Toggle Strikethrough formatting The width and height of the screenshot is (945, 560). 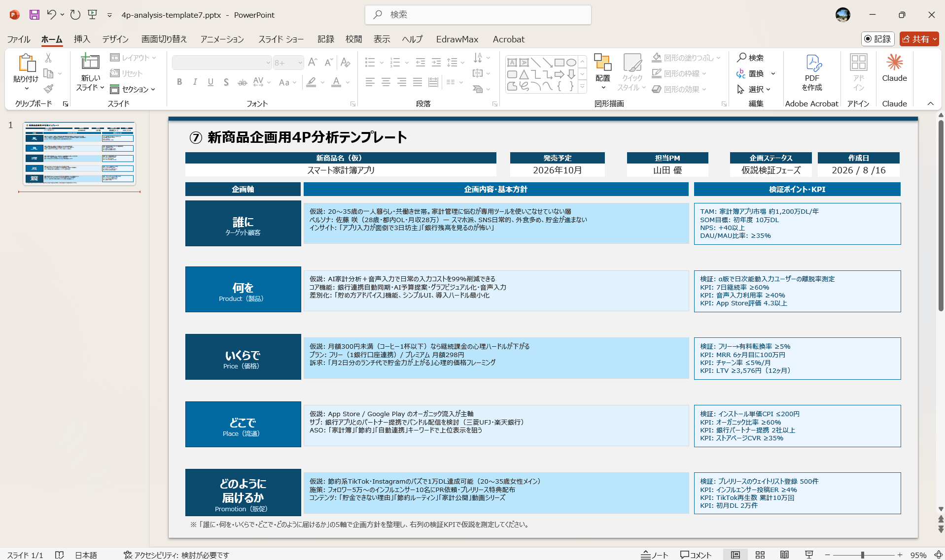pyautogui.click(x=242, y=82)
